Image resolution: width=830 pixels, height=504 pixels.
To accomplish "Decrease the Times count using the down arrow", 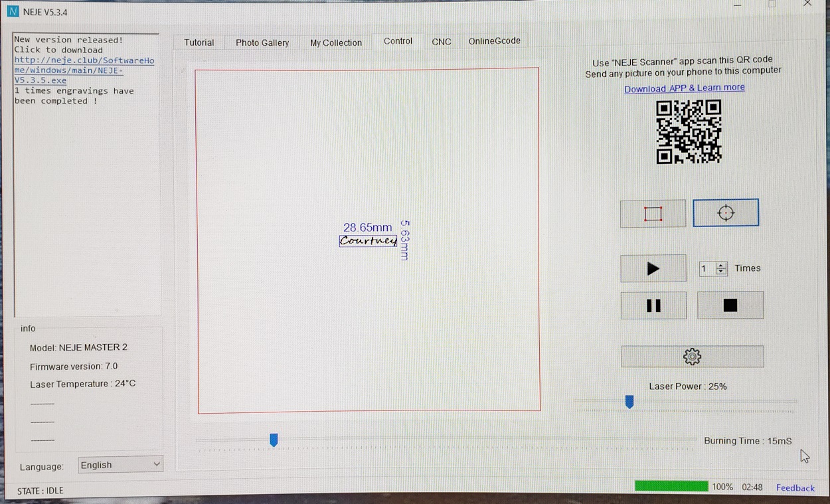I will click(x=721, y=272).
